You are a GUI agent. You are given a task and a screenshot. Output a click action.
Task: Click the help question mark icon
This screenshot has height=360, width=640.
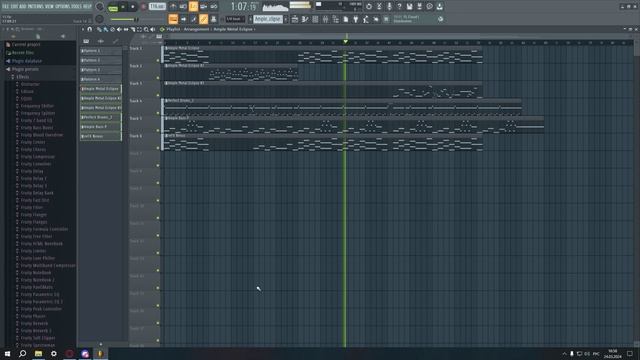pyautogui.click(x=399, y=7)
